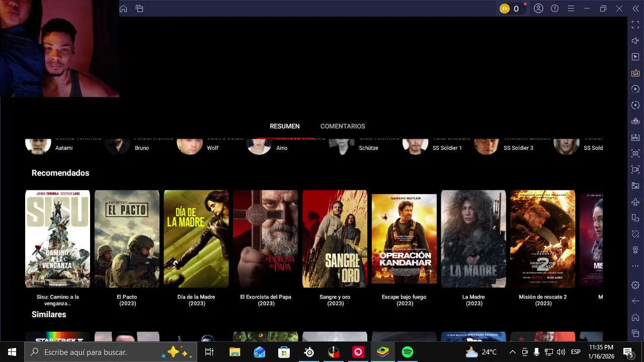
Task: Open the Sangre y Oro poster
Action: (335, 239)
